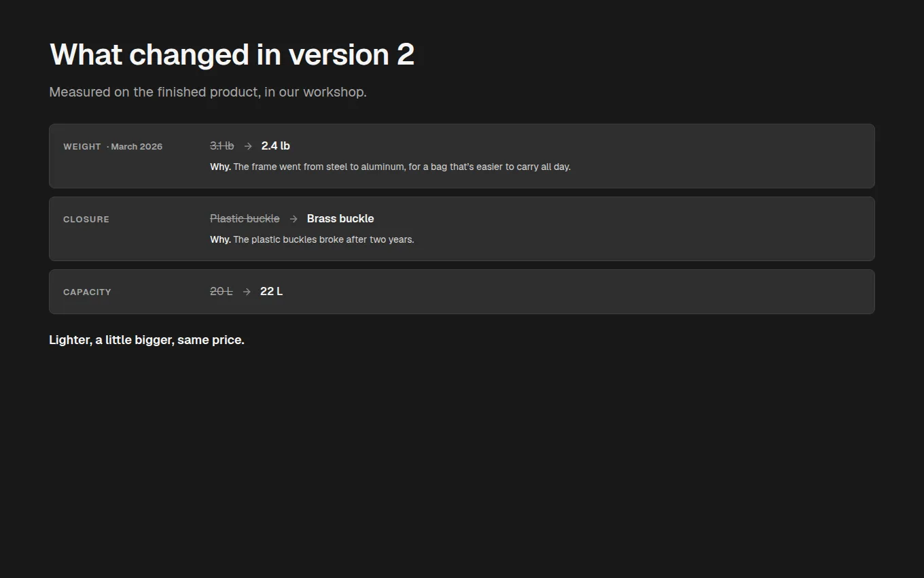Viewport: 924px width, 578px height.
Task: Click the struck-through 20 L value
Action: (x=221, y=292)
